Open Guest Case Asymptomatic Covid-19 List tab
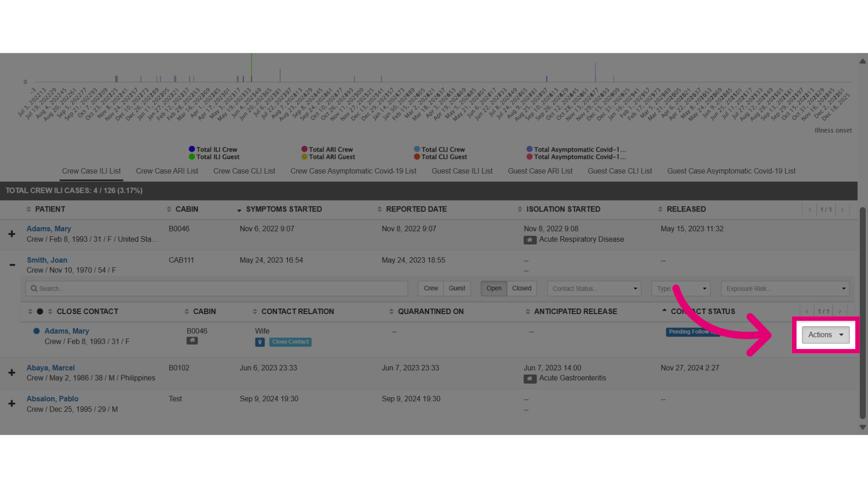Viewport: 868px width, 488px height. pyautogui.click(x=731, y=171)
